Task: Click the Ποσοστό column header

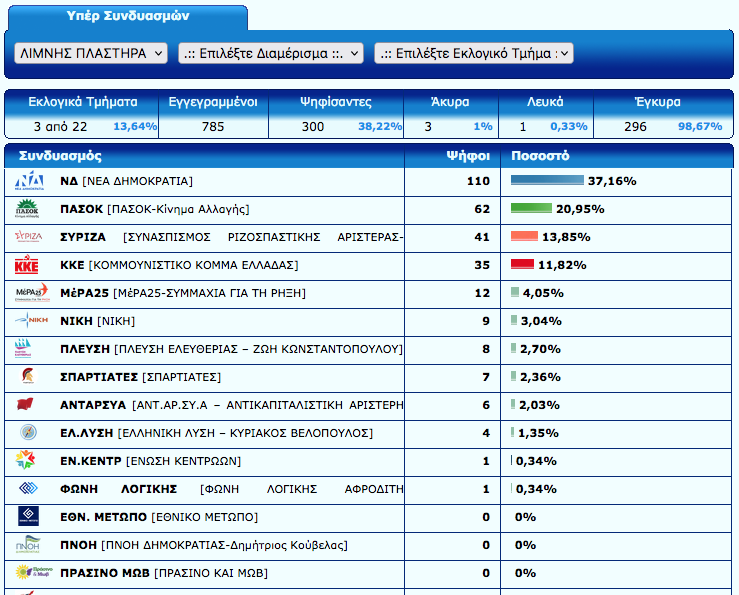Action: tap(540, 156)
